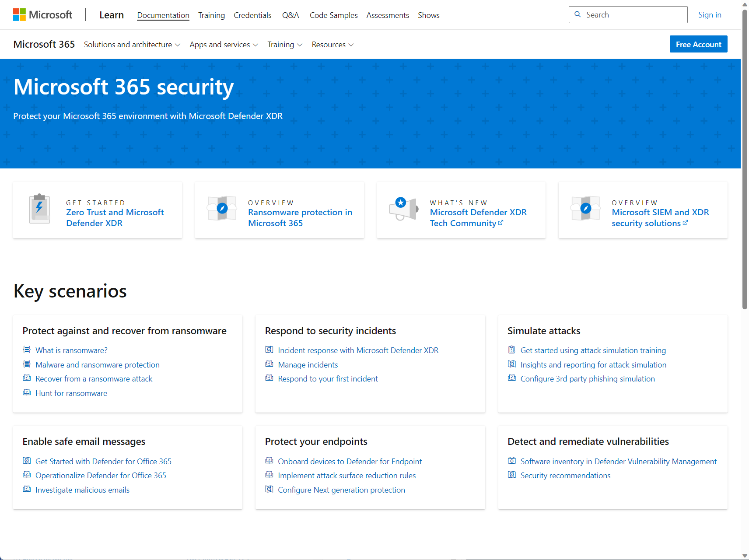Open Software inventory in Defender Vulnerability Management
Image resolution: width=749 pixels, height=560 pixels.
619,461
